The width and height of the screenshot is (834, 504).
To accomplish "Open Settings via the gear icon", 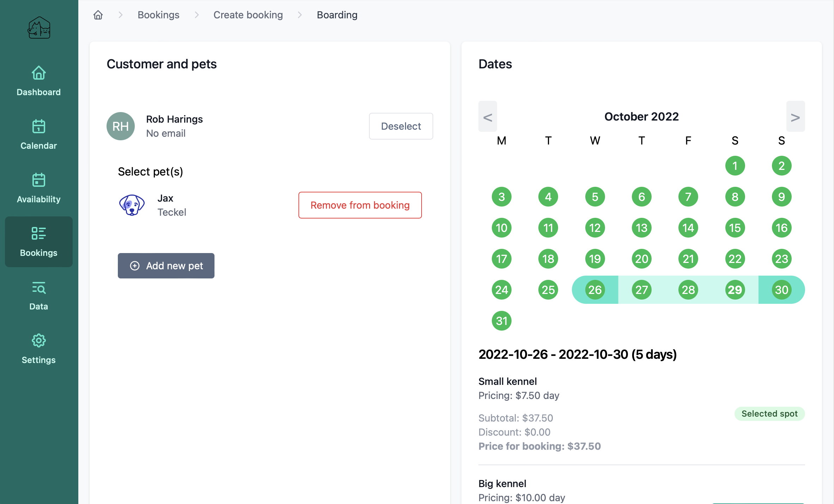I will point(38,349).
